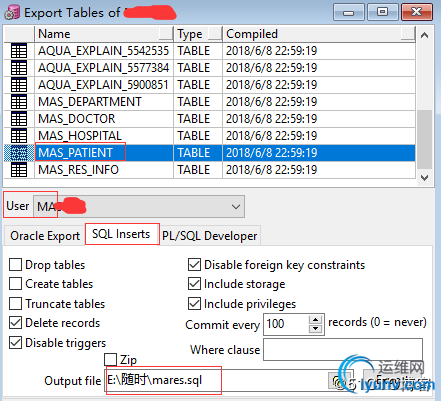The height and width of the screenshot is (401, 441).
Task: Select the SQL Inserts tab
Action: point(121,234)
